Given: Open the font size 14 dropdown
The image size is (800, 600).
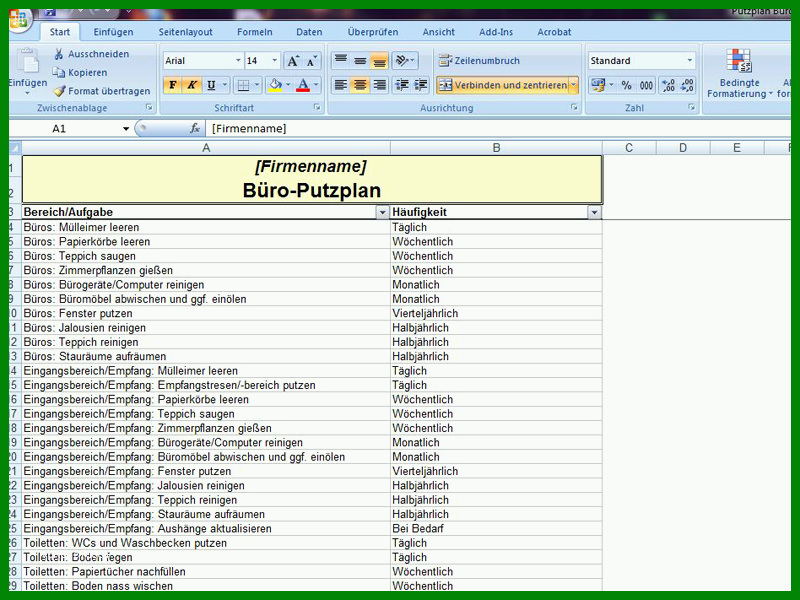Looking at the screenshot, I should (274, 61).
